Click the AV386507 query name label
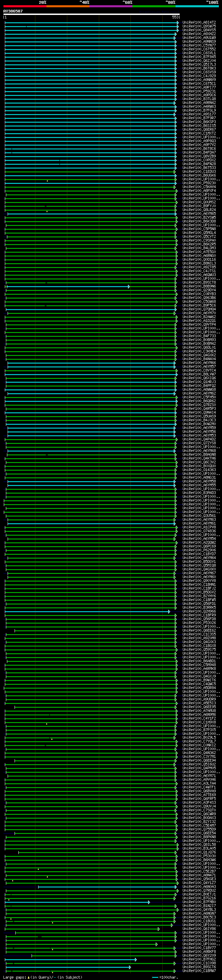The image size is (222, 980). (x=13, y=11)
